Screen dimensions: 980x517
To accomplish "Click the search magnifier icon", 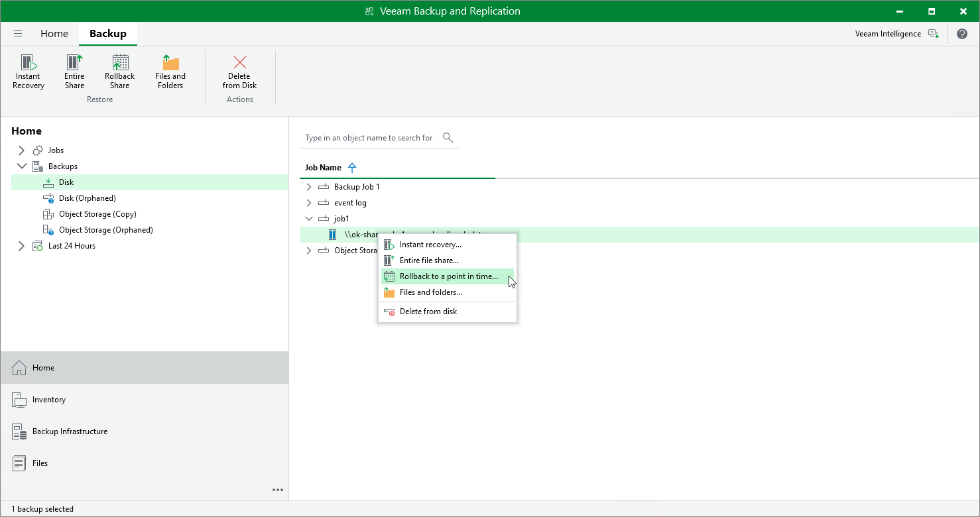I will tap(448, 138).
